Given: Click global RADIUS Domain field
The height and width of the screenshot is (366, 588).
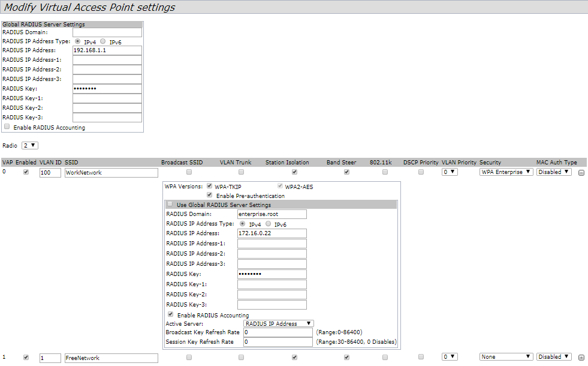Looking at the screenshot, I should [107, 32].
